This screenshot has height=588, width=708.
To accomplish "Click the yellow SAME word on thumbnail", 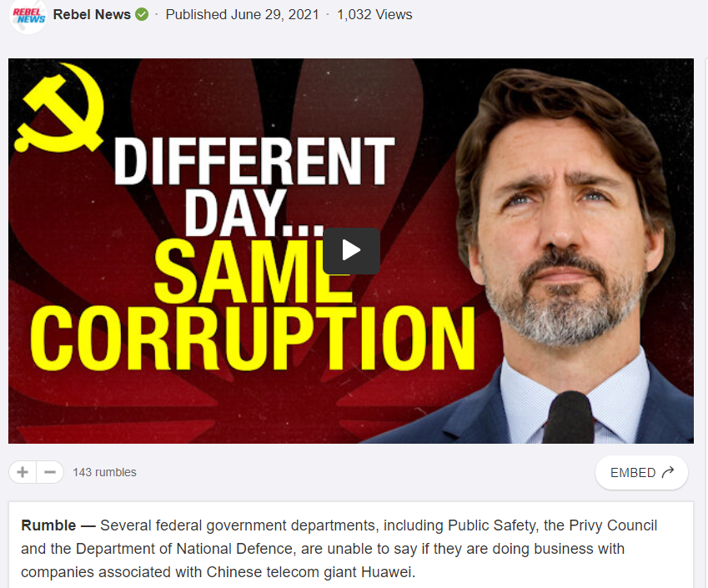I will (x=253, y=271).
